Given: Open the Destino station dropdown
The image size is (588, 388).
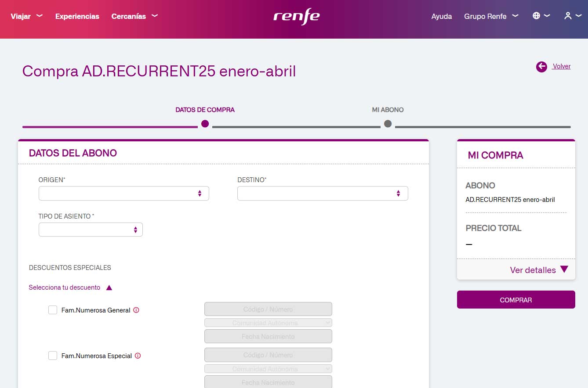Looking at the screenshot, I should [322, 194].
